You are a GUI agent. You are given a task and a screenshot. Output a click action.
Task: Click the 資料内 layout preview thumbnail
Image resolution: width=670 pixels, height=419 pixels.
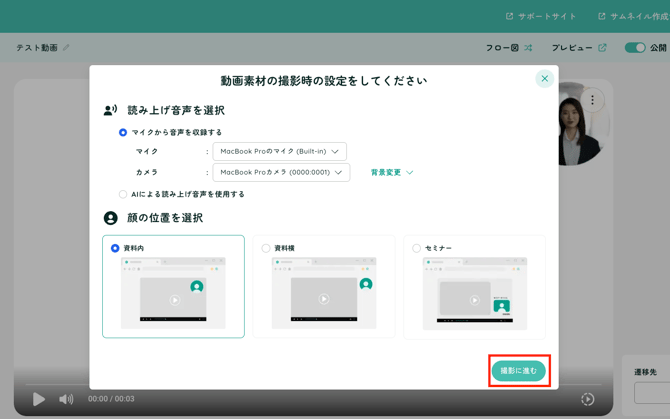(x=173, y=293)
